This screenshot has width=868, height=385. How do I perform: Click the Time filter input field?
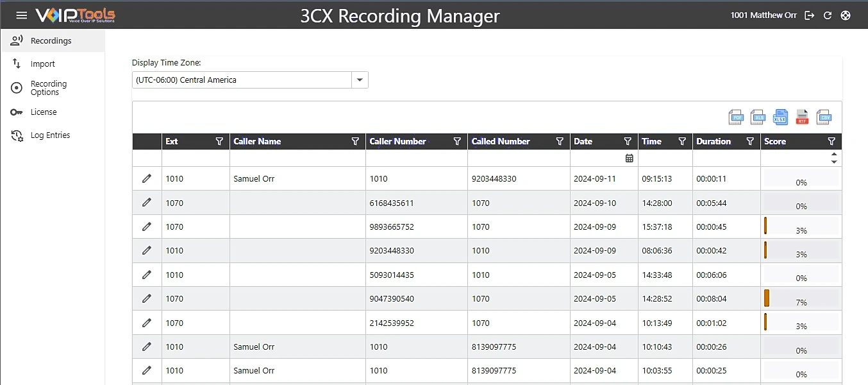[x=665, y=158]
